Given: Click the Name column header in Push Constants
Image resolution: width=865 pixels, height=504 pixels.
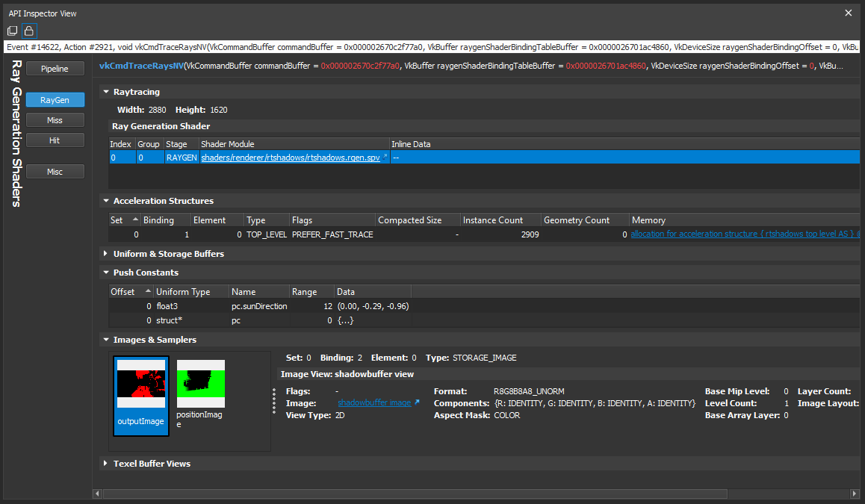Looking at the screenshot, I should point(259,292).
